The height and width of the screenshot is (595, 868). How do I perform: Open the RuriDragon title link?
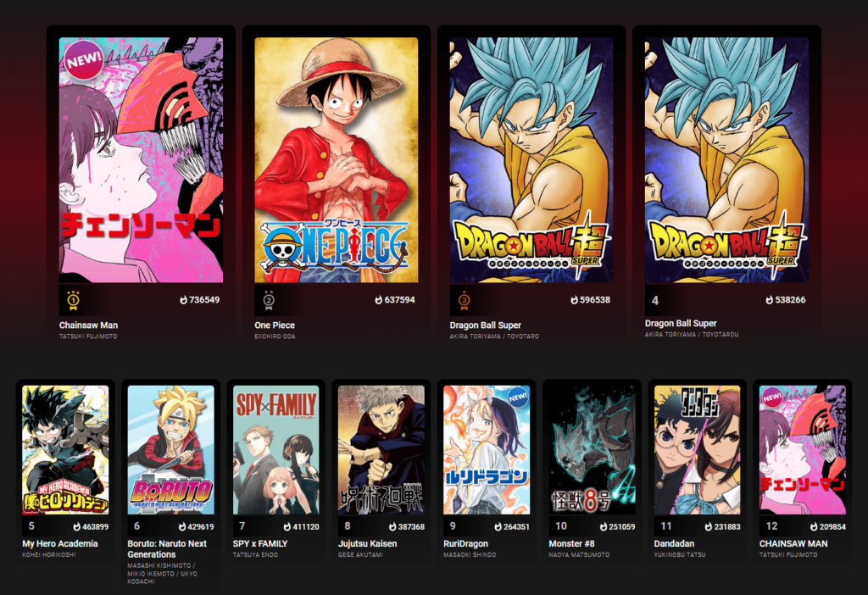tap(465, 543)
